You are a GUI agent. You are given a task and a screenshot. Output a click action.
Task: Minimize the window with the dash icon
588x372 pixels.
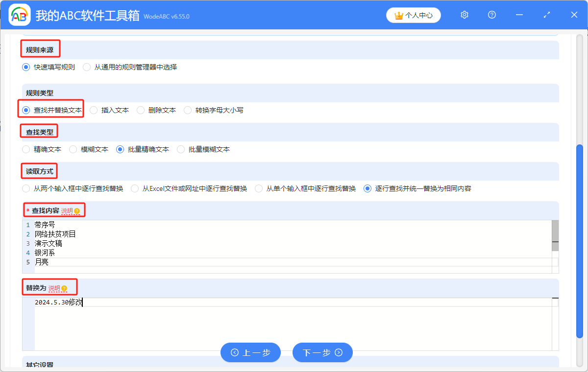[519, 15]
